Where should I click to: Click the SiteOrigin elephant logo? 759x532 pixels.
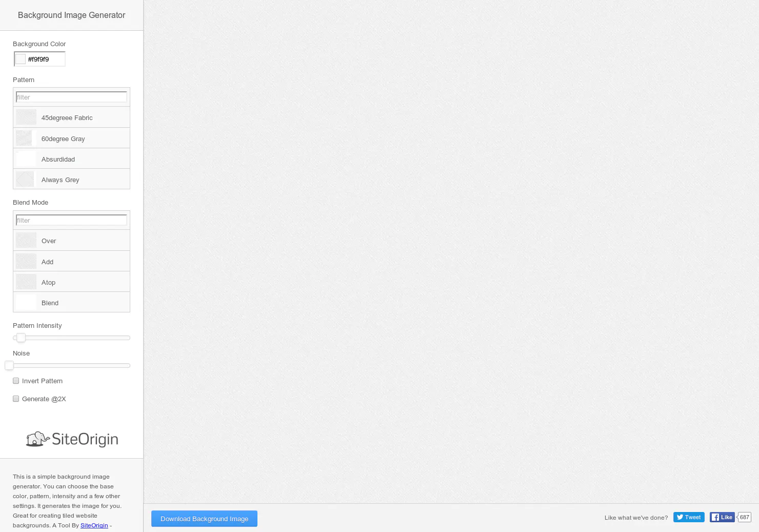coord(72,439)
